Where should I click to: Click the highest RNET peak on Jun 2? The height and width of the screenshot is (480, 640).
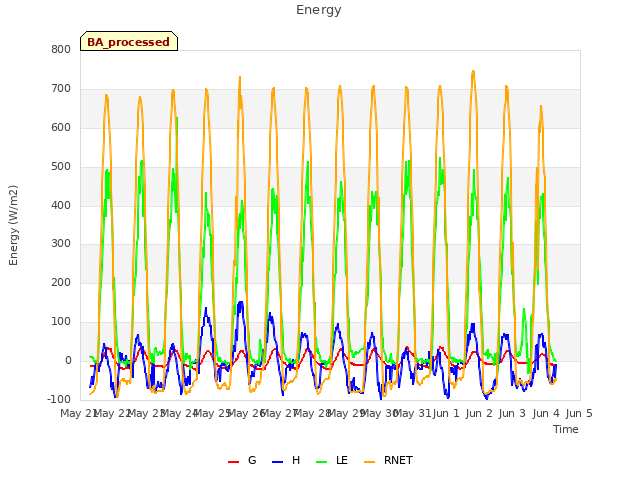(x=473, y=71)
